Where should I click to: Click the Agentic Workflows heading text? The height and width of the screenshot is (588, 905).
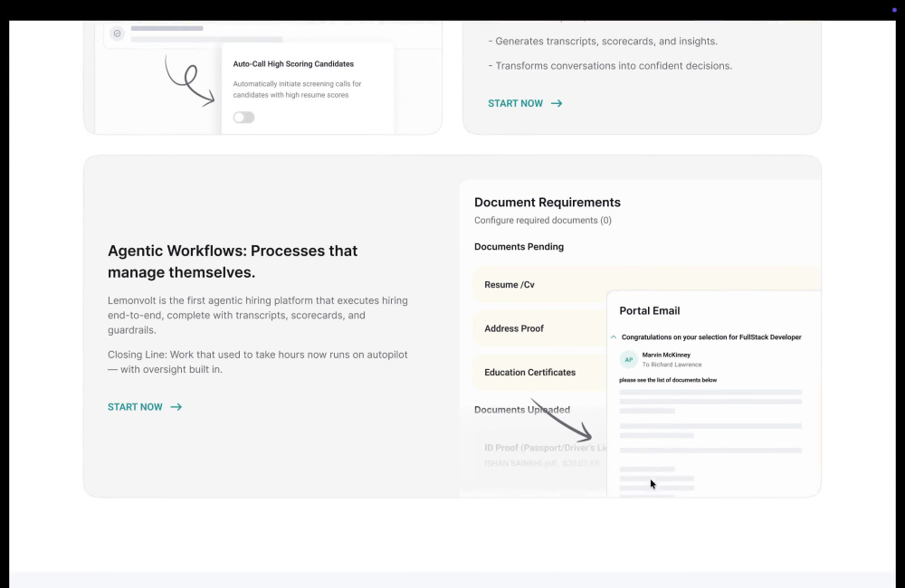[x=233, y=261]
